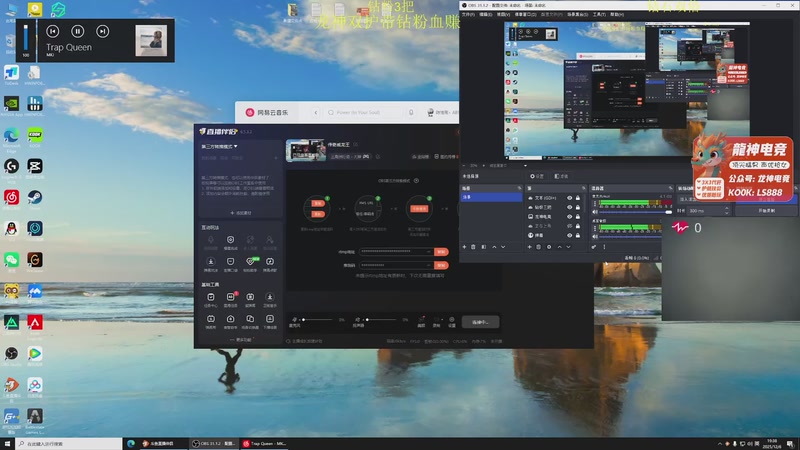Open the File menu in OBS
Image resolution: width=800 pixels, height=450 pixels.
pyautogui.click(x=468, y=14)
